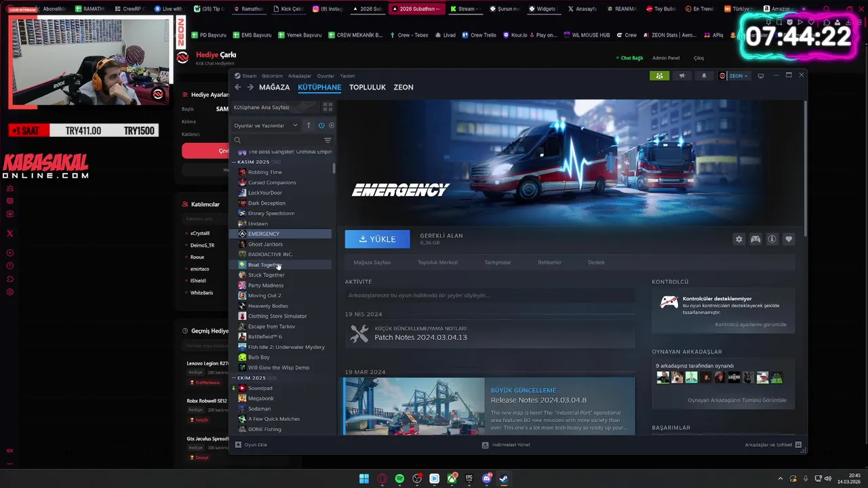The width and height of the screenshot is (868, 488).
Task: Click the Oyun Ekle plus icon
Action: coord(238,445)
